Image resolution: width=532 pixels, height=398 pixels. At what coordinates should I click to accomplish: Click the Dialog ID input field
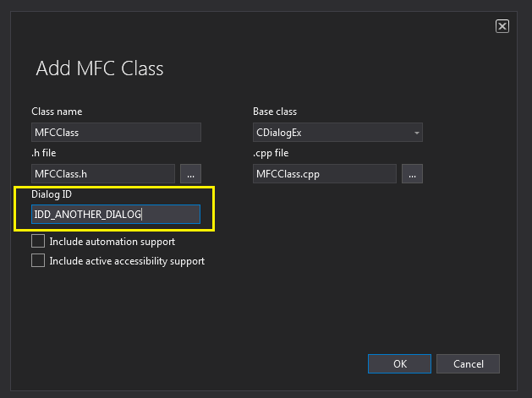coord(116,215)
